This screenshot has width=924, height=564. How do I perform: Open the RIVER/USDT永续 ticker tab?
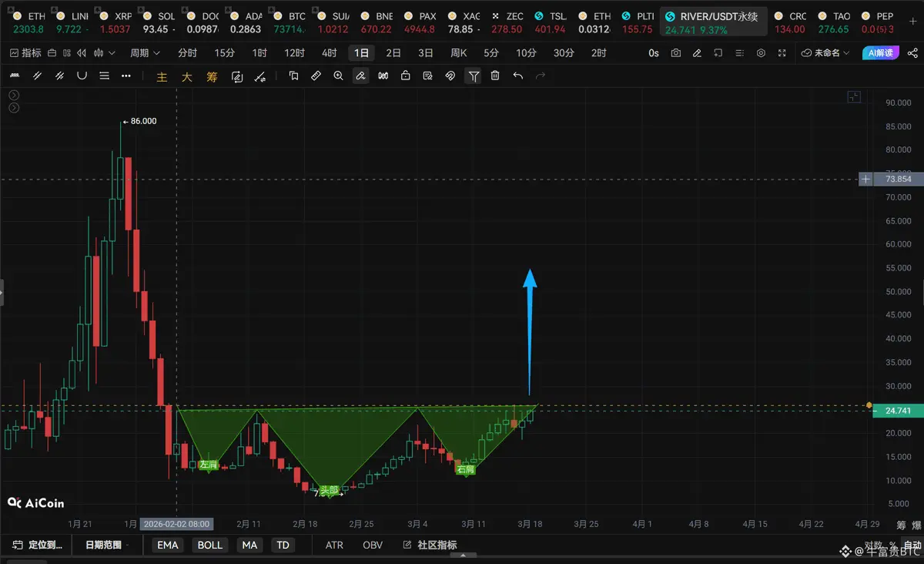[x=712, y=22]
